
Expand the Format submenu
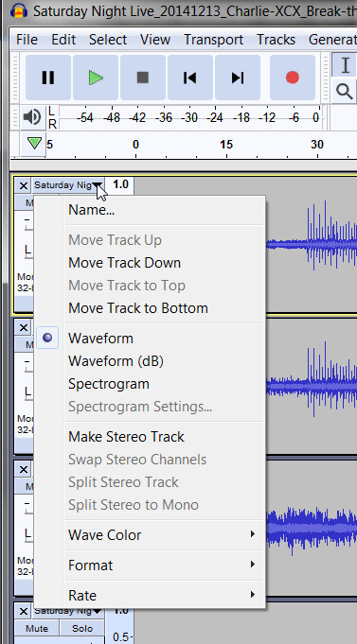[151, 566]
